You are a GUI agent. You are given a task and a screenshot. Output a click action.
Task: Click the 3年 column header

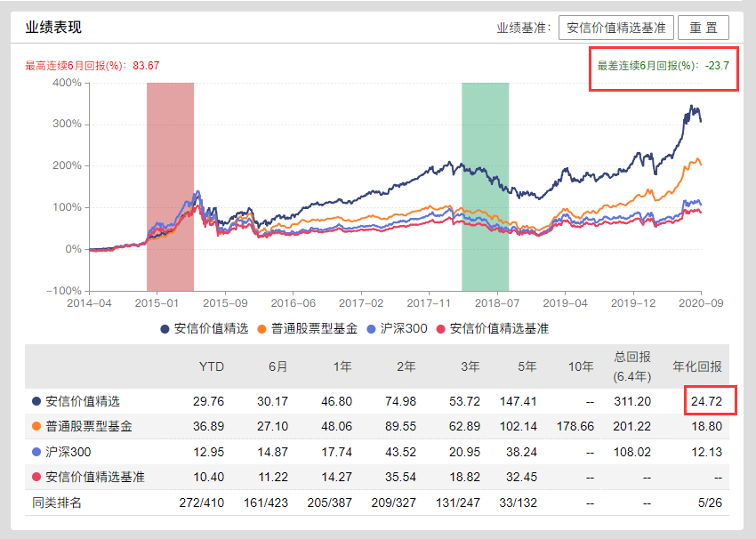470,366
